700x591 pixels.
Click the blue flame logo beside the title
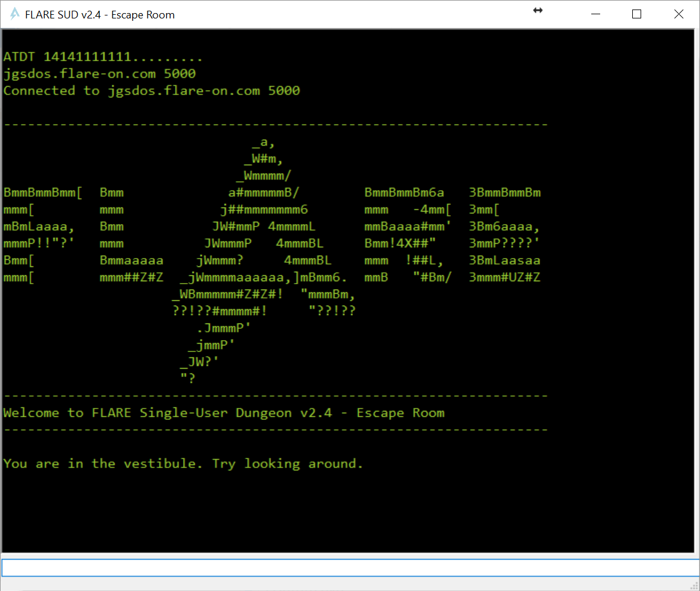(x=13, y=13)
